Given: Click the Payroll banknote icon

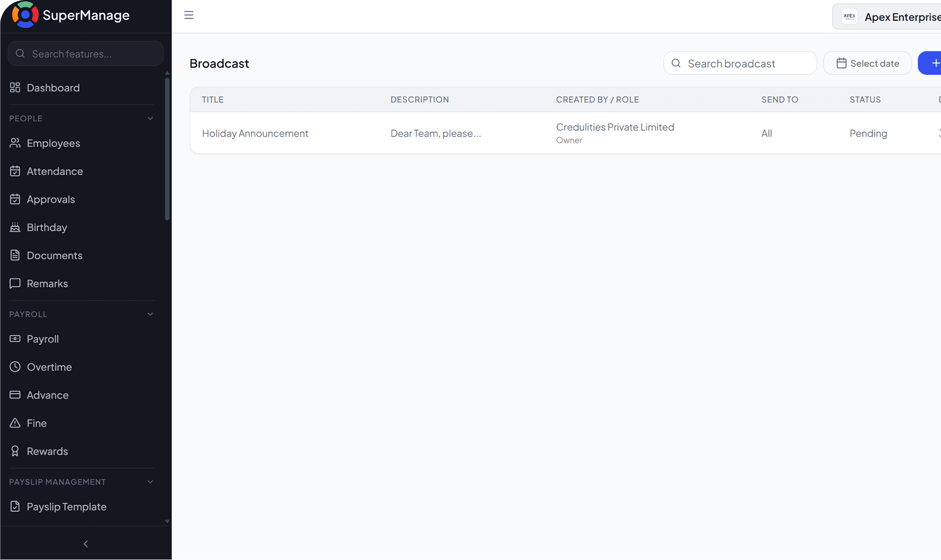Looking at the screenshot, I should pos(15,339).
